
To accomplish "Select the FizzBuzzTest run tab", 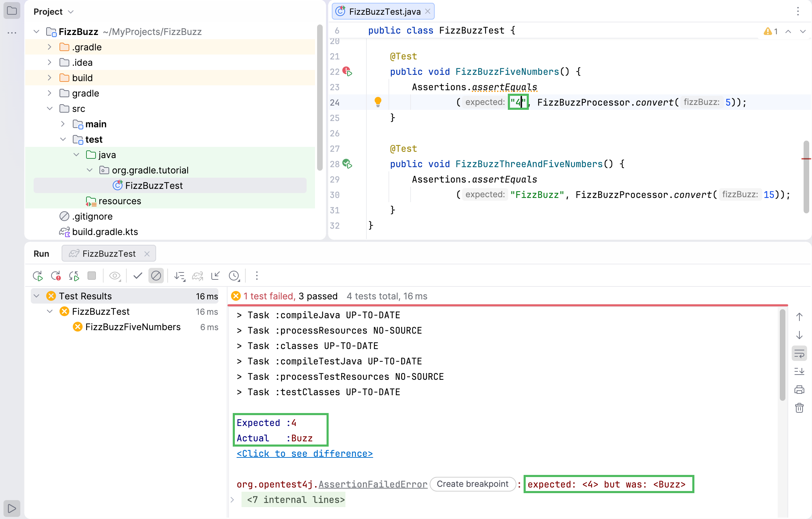I will [x=108, y=254].
